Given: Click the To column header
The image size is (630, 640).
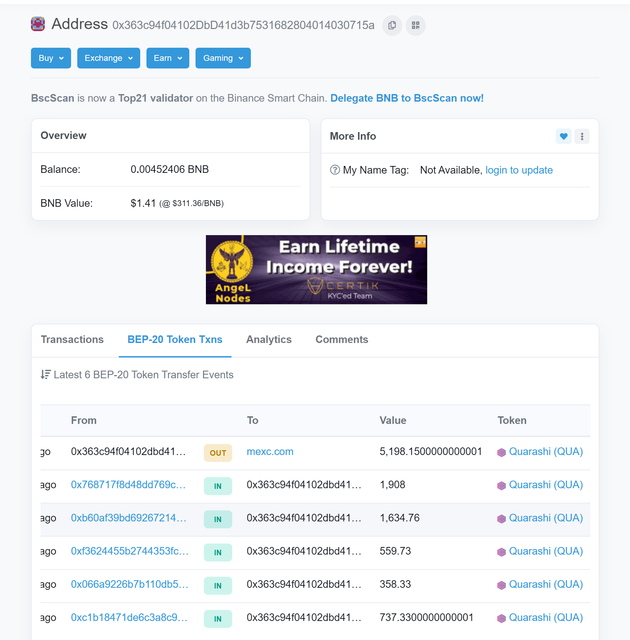Looking at the screenshot, I should tap(253, 420).
